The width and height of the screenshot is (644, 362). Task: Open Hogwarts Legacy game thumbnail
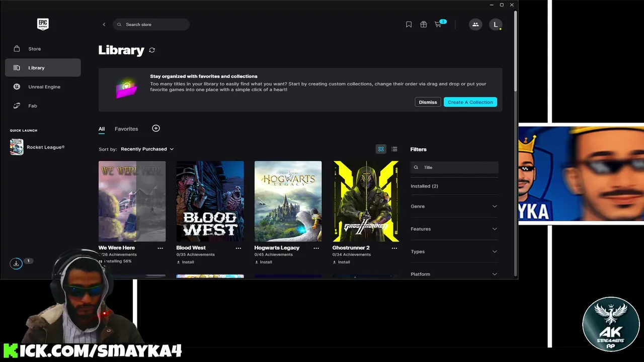pos(288,201)
